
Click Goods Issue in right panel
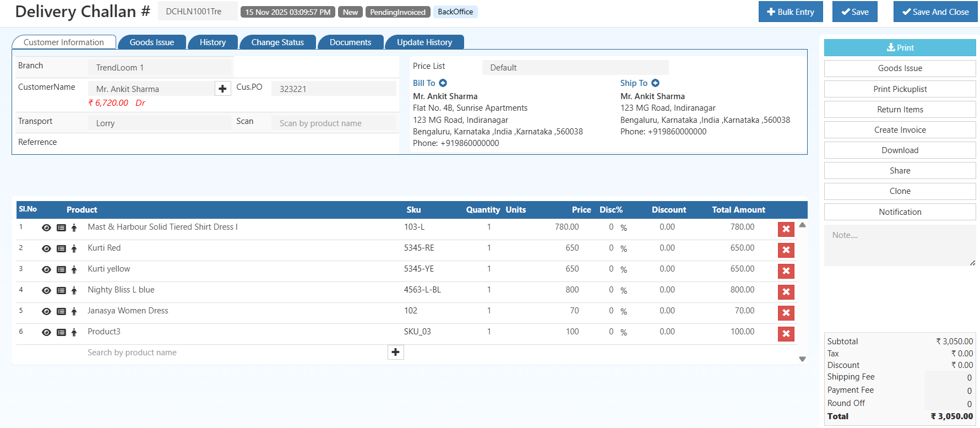coord(900,68)
